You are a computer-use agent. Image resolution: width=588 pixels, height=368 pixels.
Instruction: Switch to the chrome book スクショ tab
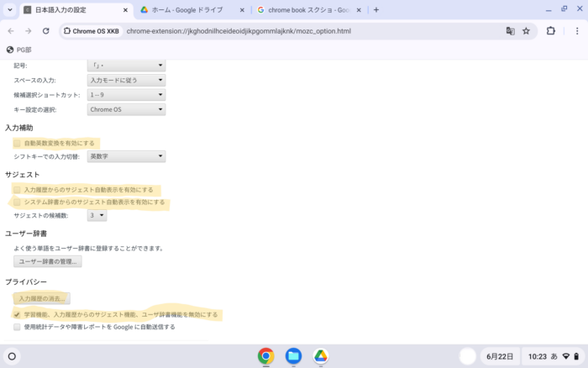pos(304,10)
